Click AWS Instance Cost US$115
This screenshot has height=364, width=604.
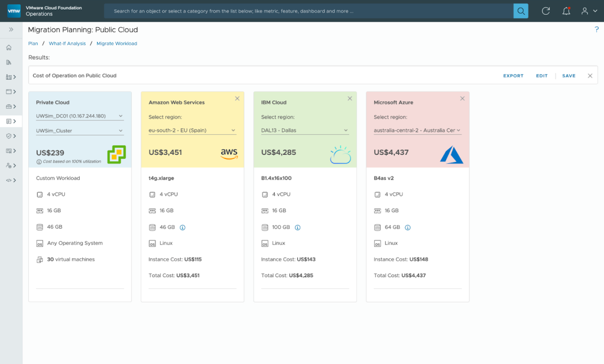coord(175,259)
